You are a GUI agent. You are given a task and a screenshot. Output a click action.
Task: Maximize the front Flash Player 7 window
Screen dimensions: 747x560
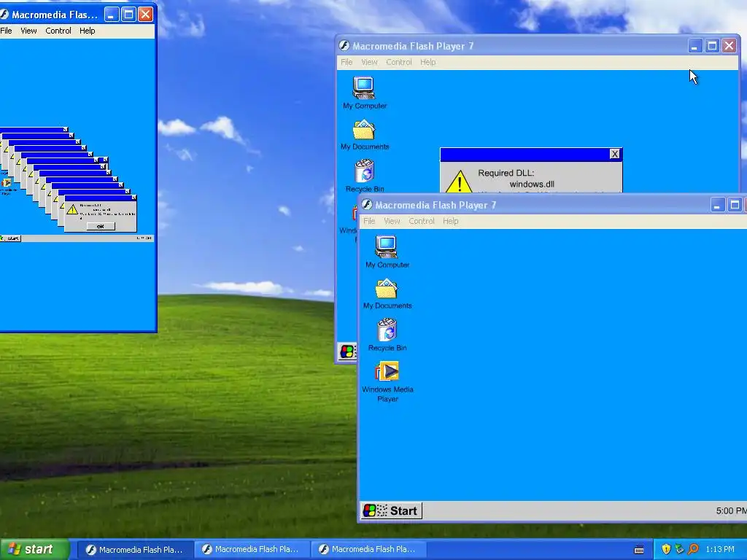coord(735,205)
